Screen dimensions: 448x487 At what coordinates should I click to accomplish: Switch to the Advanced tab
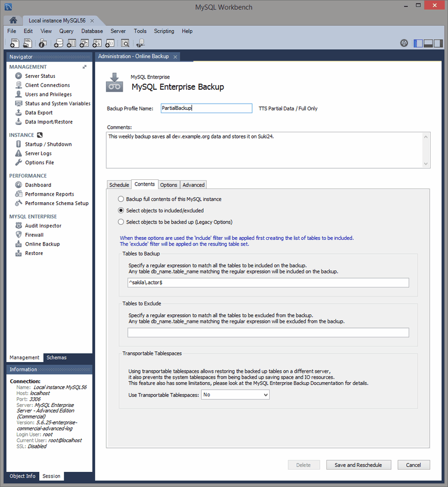click(193, 185)
